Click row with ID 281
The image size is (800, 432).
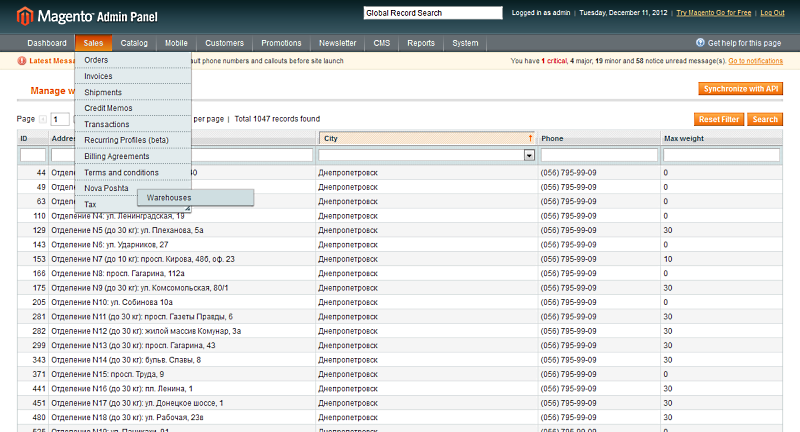[399, 317]
